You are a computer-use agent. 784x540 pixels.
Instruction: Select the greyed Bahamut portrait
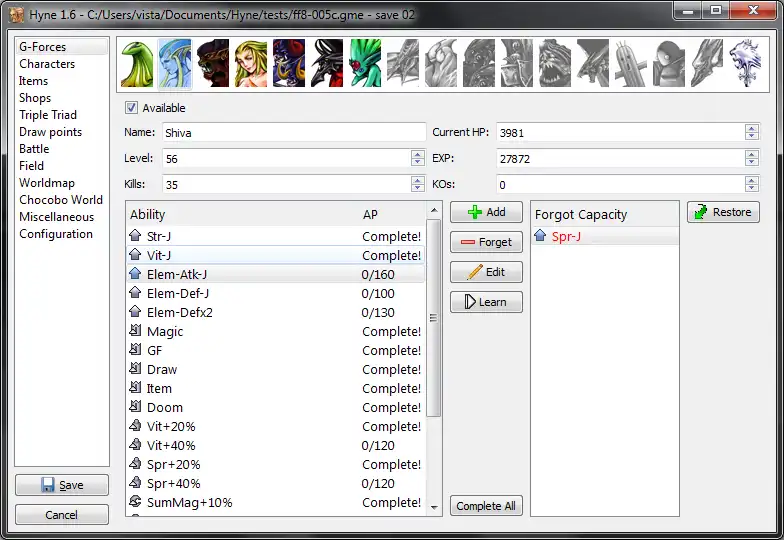point(593,64)
